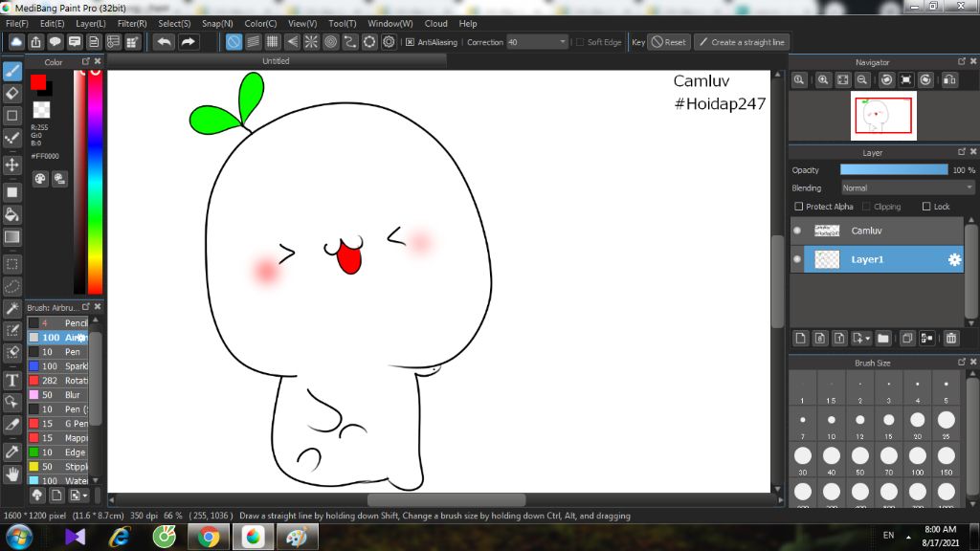Click the Redo arrow

coord(188,42)
